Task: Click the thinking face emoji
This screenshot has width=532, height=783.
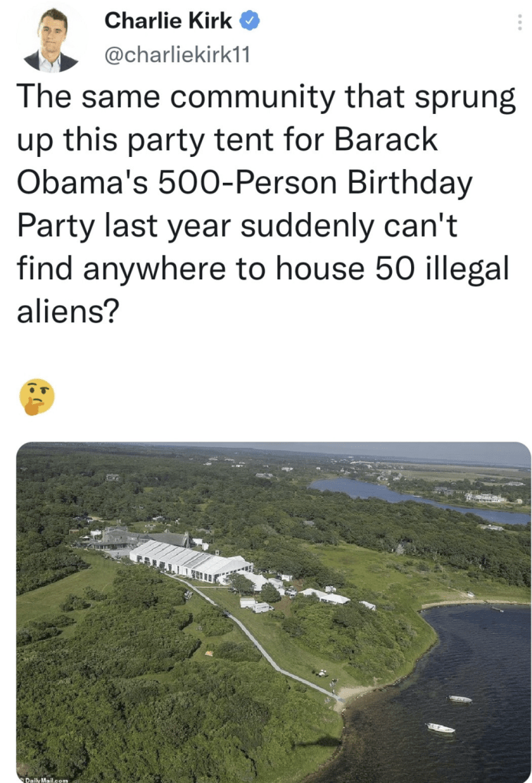Action: (x=37, y=397)
